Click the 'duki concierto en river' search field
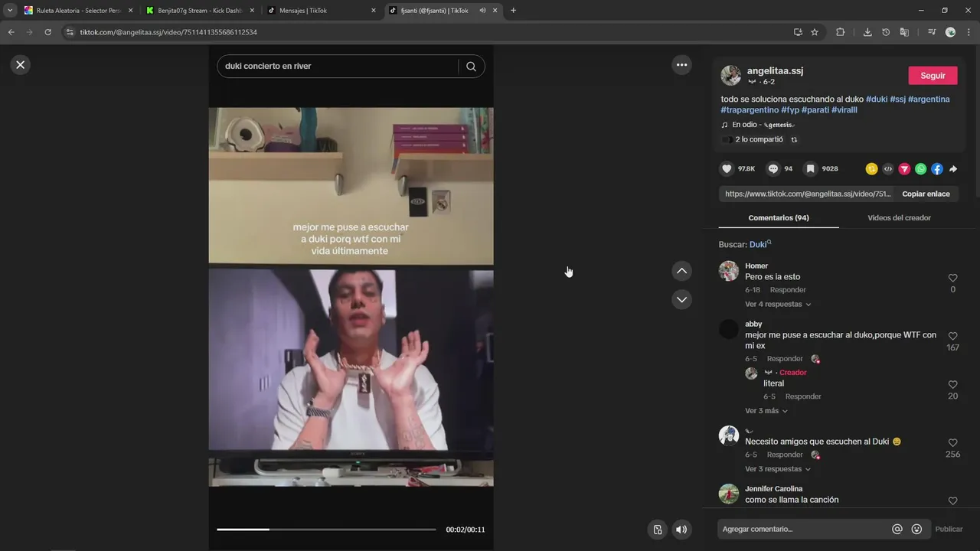This screenshot has height=551, width=980. point(337,67)
